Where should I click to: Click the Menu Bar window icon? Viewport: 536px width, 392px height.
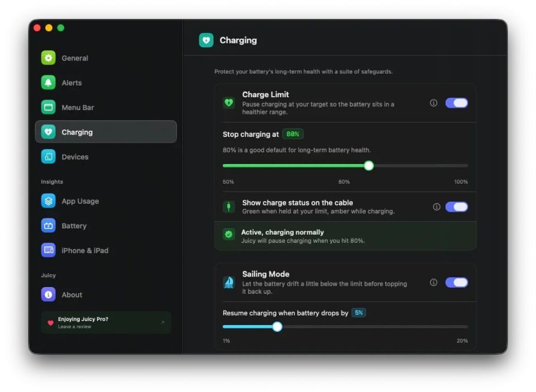click(x=48, y=107)
